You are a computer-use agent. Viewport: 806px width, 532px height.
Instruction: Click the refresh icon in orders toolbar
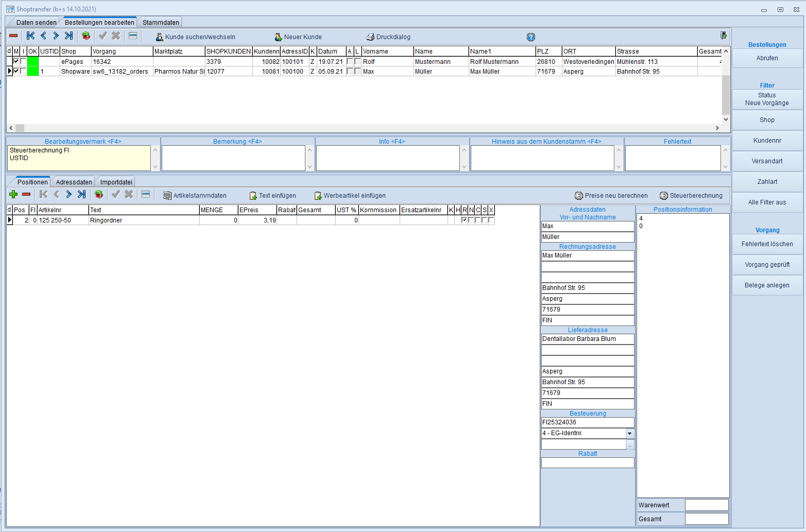point(86,36)
